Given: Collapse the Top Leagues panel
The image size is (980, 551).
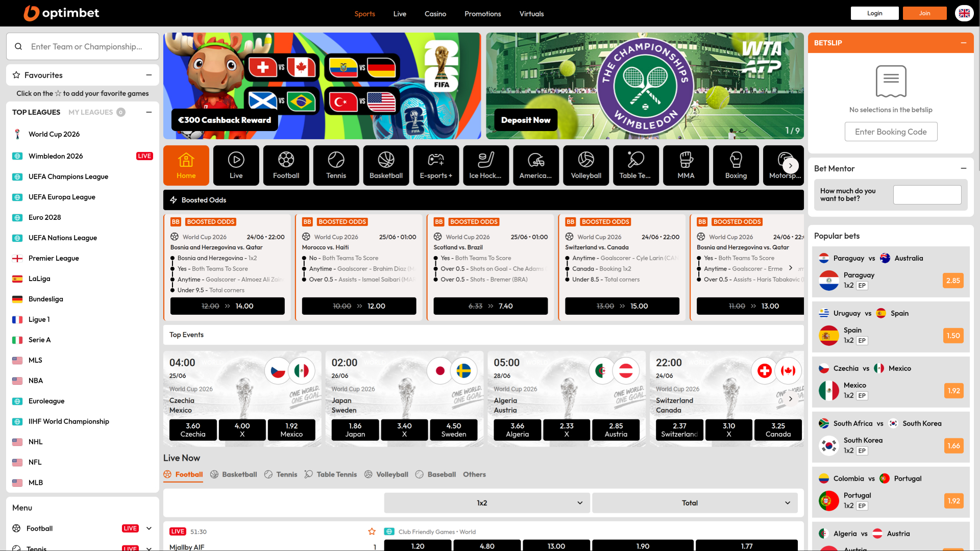Looking at the screenshot, I should tap(149, 112).
